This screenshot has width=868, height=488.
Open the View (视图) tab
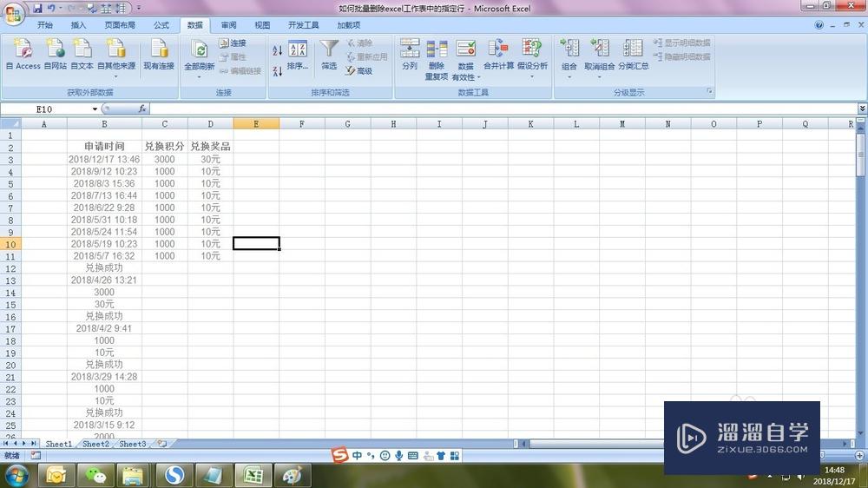coord(262,25)
